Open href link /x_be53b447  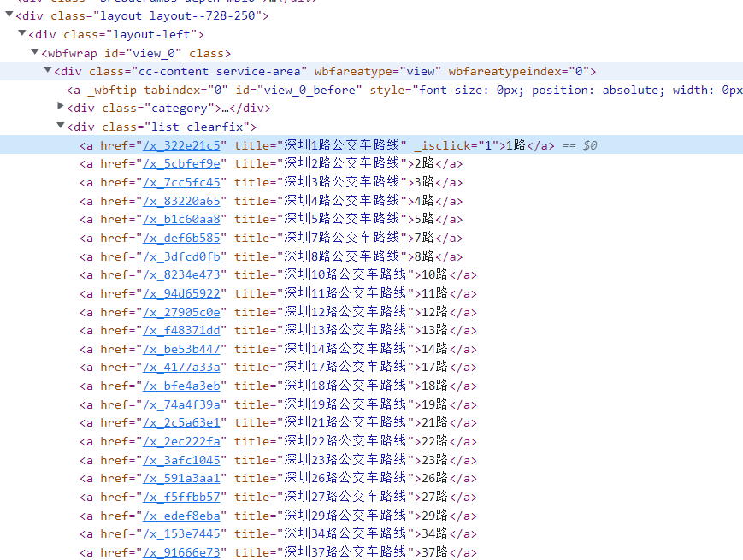181,349
